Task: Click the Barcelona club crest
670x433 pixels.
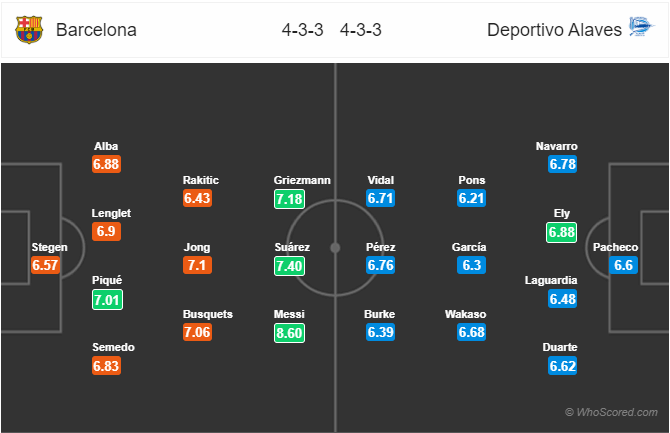Action: pyautogui.click(x=29, y=30)
